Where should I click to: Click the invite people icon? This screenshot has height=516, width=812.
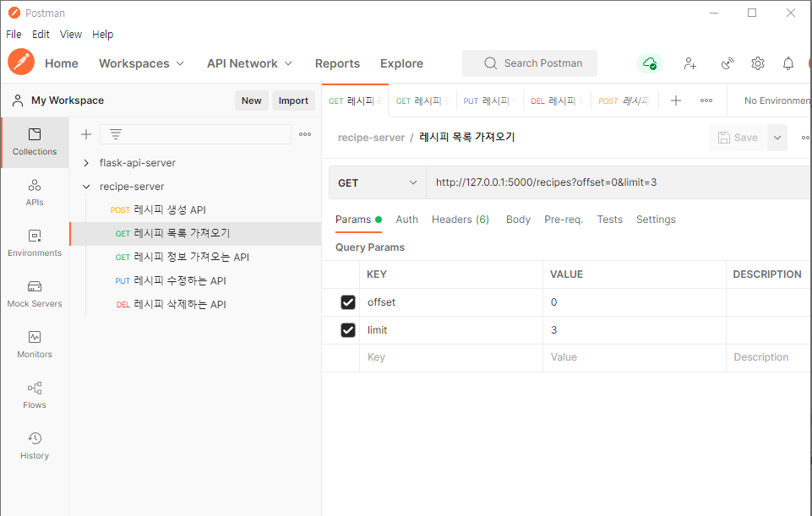pyautogui.click(x=689, y=63)
